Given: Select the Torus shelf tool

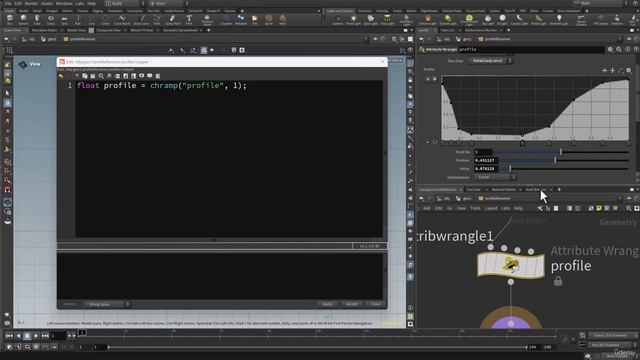Looking at the screenshot, I should point(51,19).
